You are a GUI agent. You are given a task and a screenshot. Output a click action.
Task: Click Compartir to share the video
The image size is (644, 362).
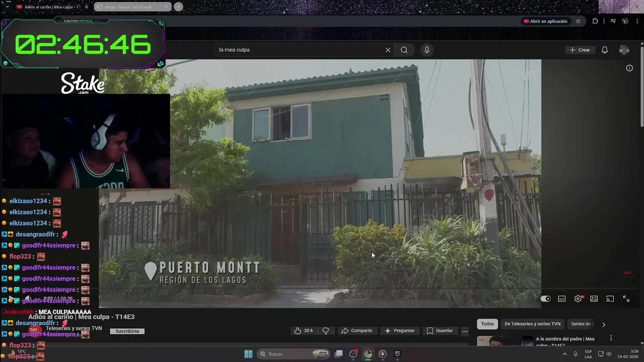coord(357,330)
